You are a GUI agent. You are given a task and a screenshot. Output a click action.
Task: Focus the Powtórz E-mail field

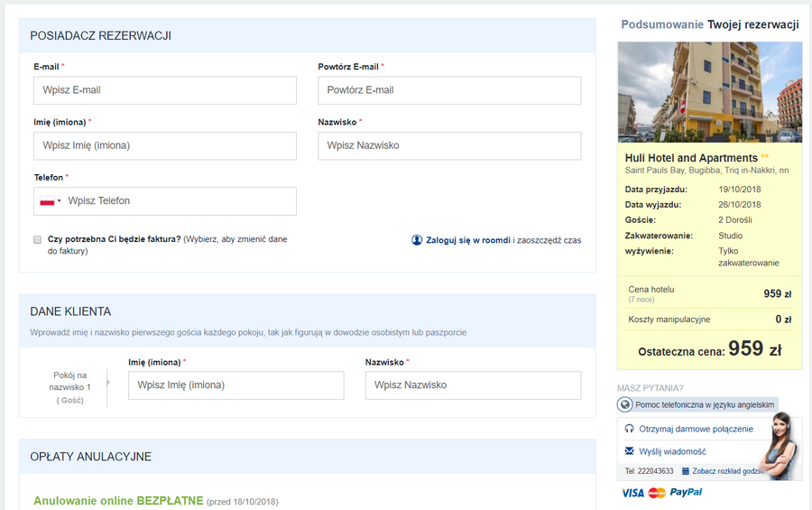pos(449,90)
